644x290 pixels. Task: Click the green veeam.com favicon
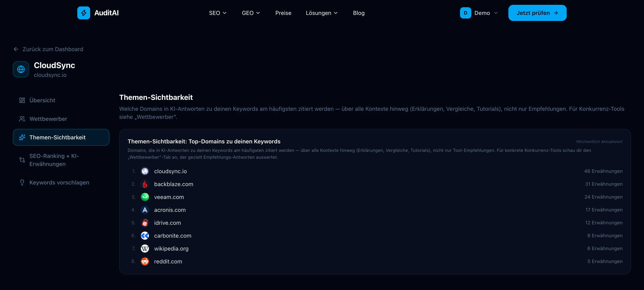(145, 197)
